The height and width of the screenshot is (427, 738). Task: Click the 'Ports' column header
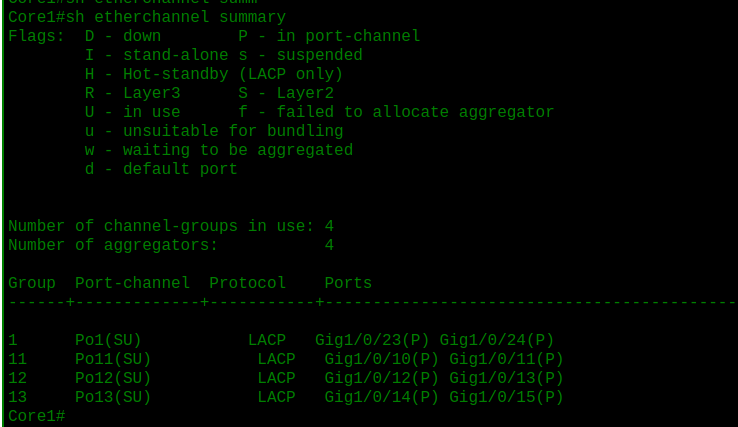point(348,283)
